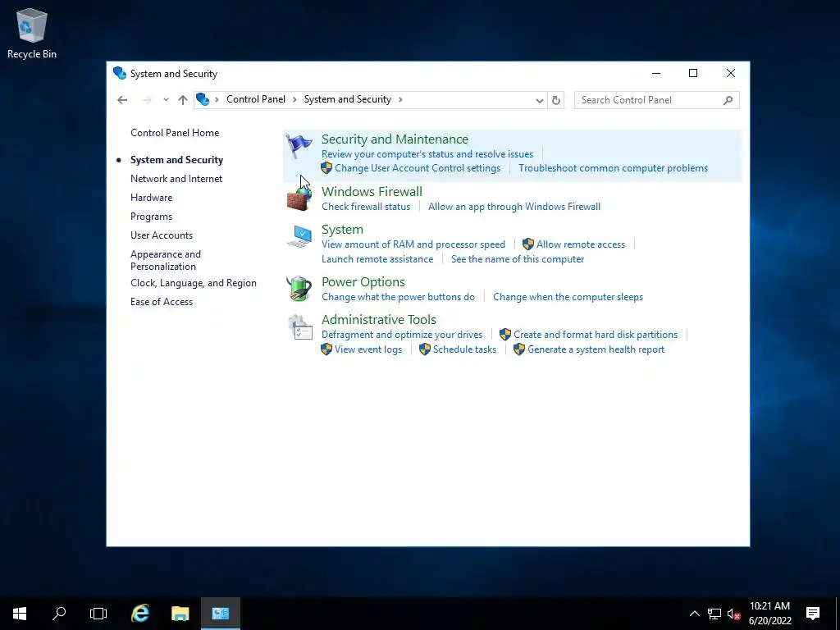
Task: Click the System and Security title bar icon
Action: pyautogui.click(x=120, y=73)
